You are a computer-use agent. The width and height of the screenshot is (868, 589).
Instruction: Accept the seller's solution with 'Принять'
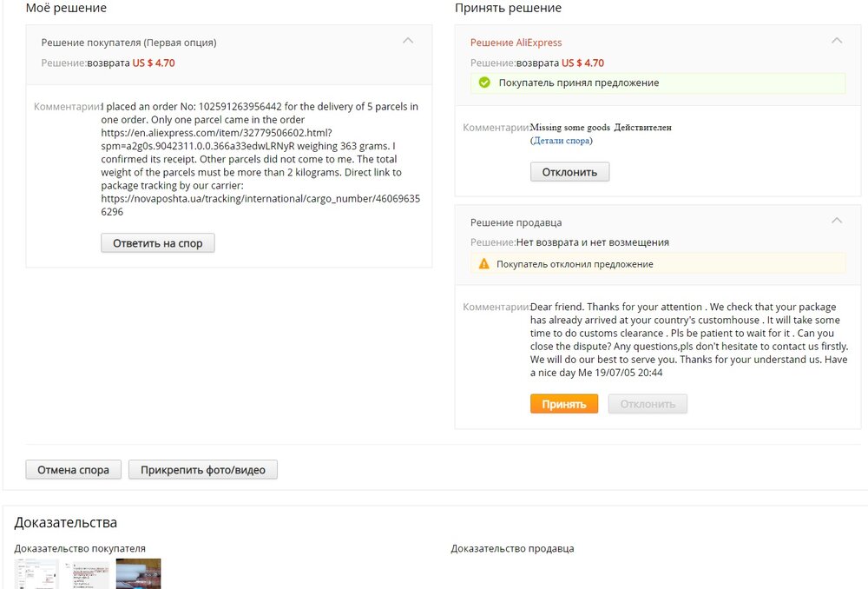coord(564,404)
